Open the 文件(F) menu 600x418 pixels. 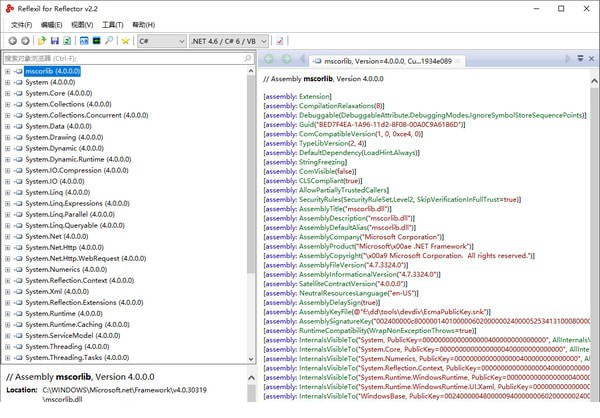(21, 25)
